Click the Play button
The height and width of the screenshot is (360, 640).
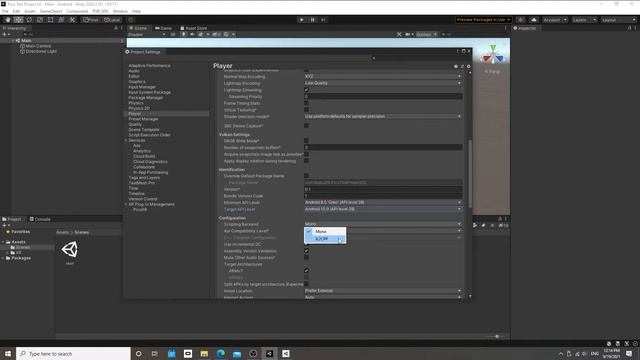302,20
